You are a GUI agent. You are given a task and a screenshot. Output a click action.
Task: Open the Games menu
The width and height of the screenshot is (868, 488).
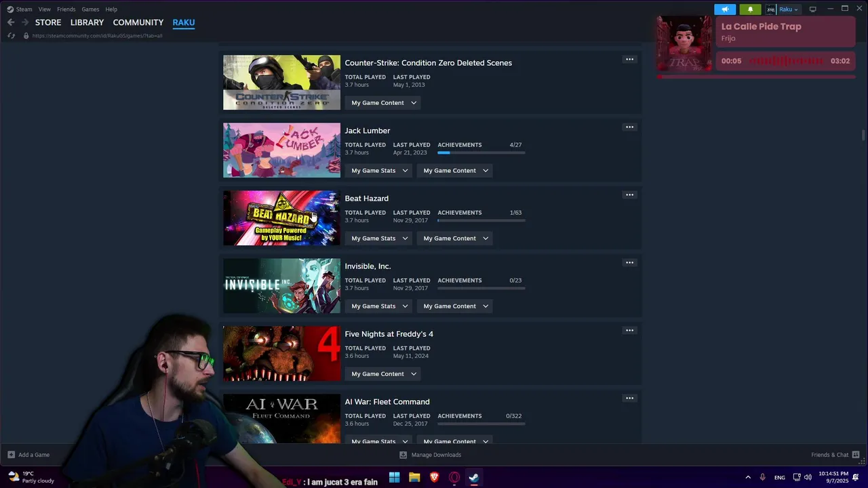point(90,9)
